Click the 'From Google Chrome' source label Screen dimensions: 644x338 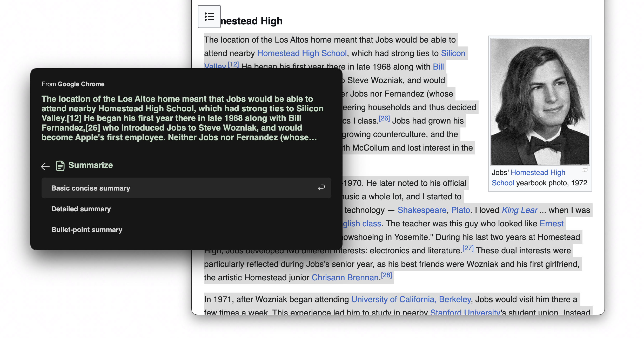(73, 84)
